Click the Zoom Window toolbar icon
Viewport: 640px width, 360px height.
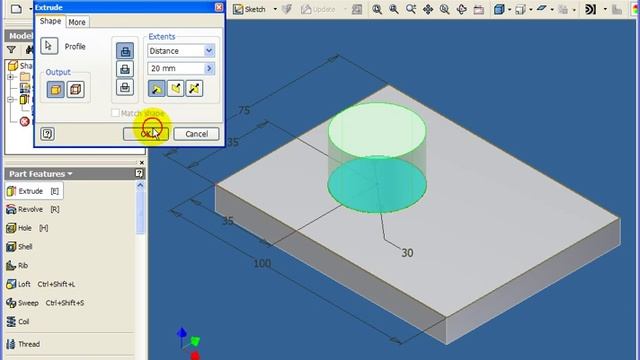coord(394,9)
